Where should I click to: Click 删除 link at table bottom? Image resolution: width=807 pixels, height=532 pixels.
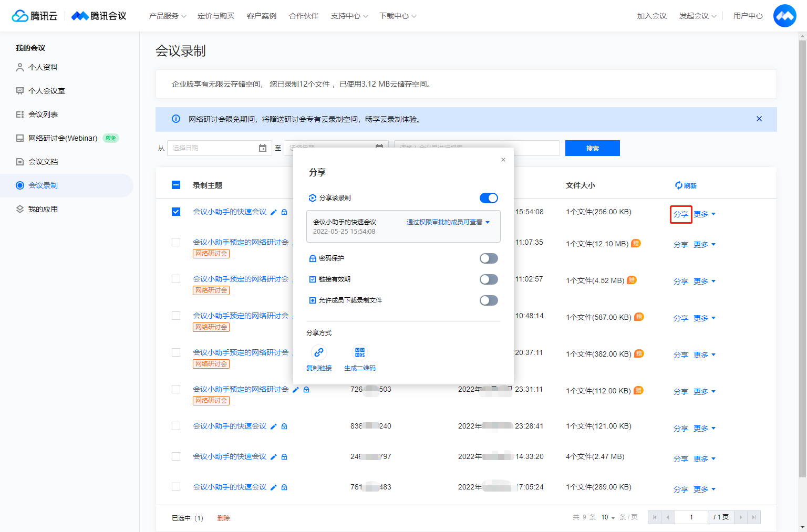(224, 518)
